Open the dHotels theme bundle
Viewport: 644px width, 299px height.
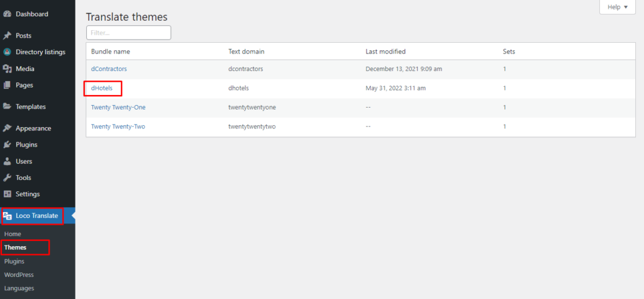tap(102, 88)
